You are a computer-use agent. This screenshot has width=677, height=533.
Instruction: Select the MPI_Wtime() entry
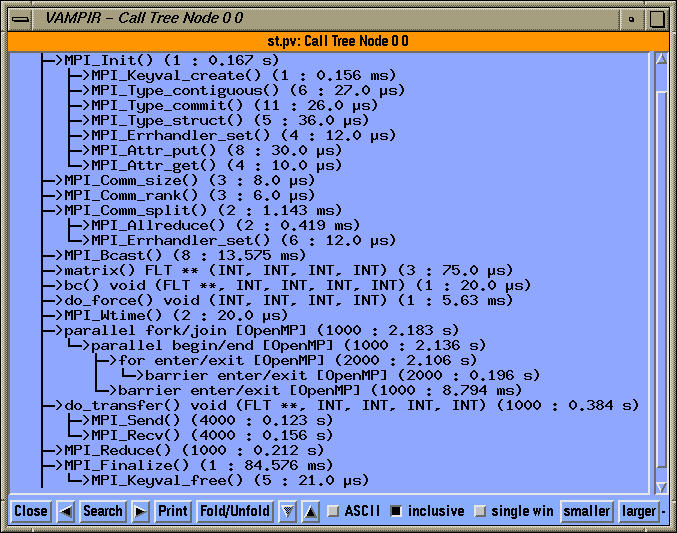pyautogui.click(x=176, y=315)
